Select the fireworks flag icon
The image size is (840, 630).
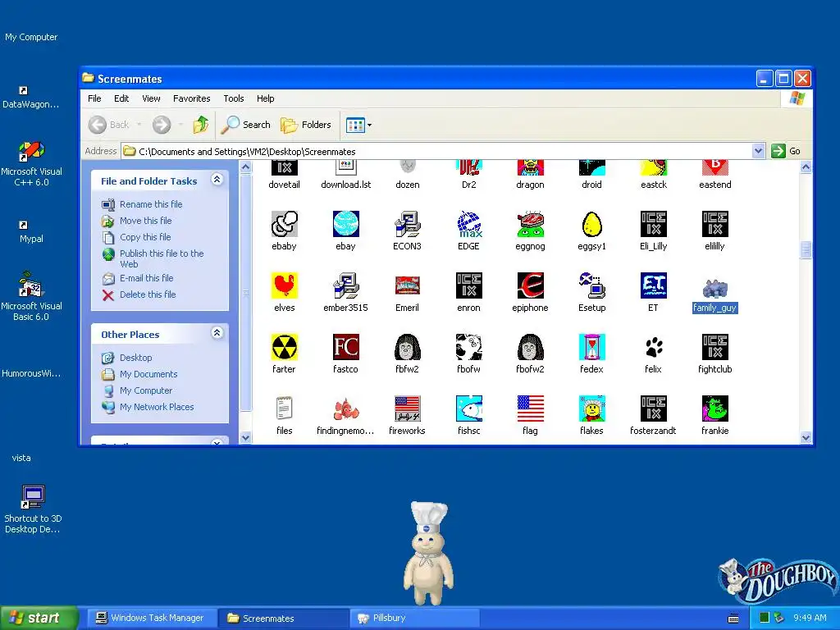[x=407, y=409]
